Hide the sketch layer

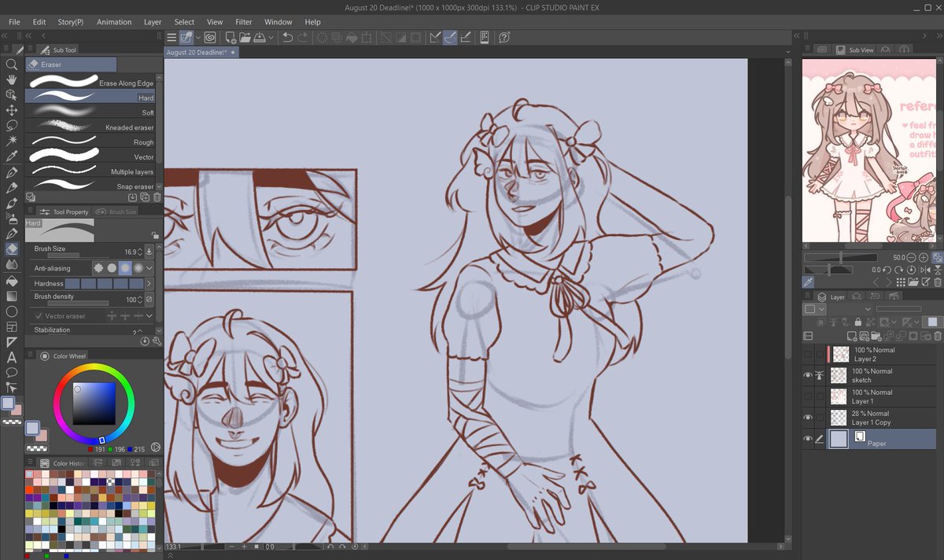click(808, 375)
